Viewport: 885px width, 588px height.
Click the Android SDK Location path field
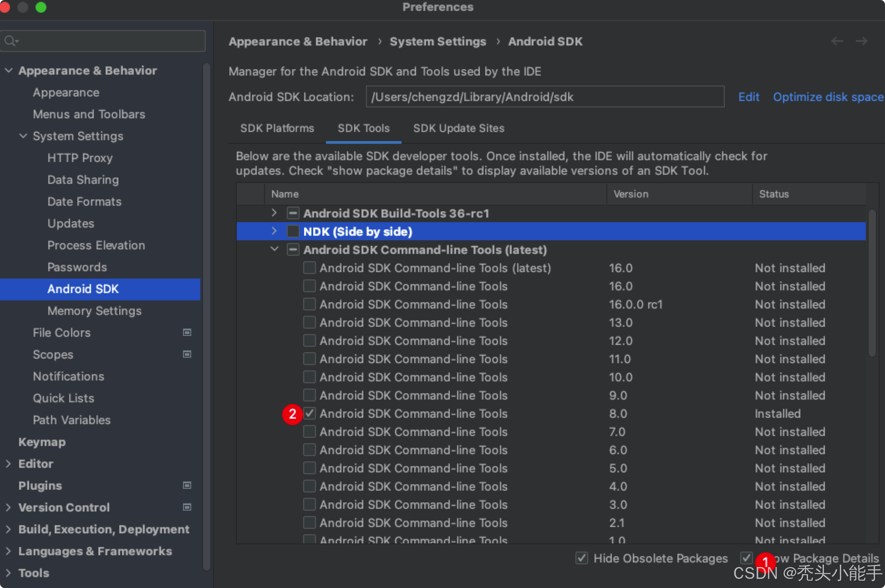tap(544, 97)
